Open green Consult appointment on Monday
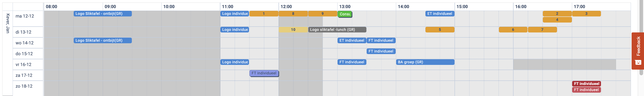The image size is (644, 96). tap(345, 14)
